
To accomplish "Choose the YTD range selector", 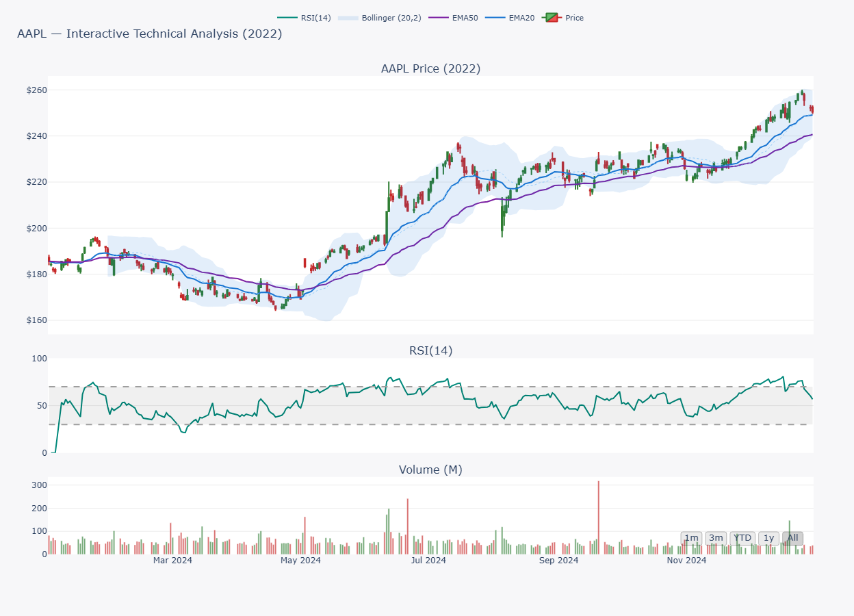I will coord(742,538).
